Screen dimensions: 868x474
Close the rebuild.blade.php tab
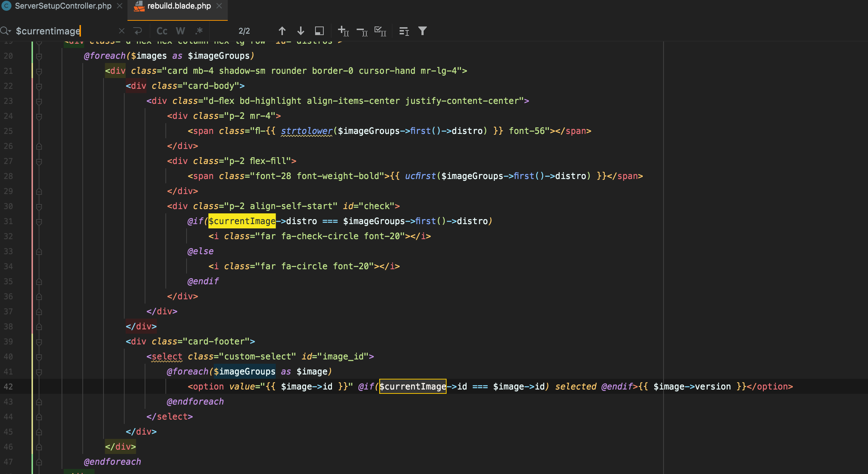(x=220, y=6)
